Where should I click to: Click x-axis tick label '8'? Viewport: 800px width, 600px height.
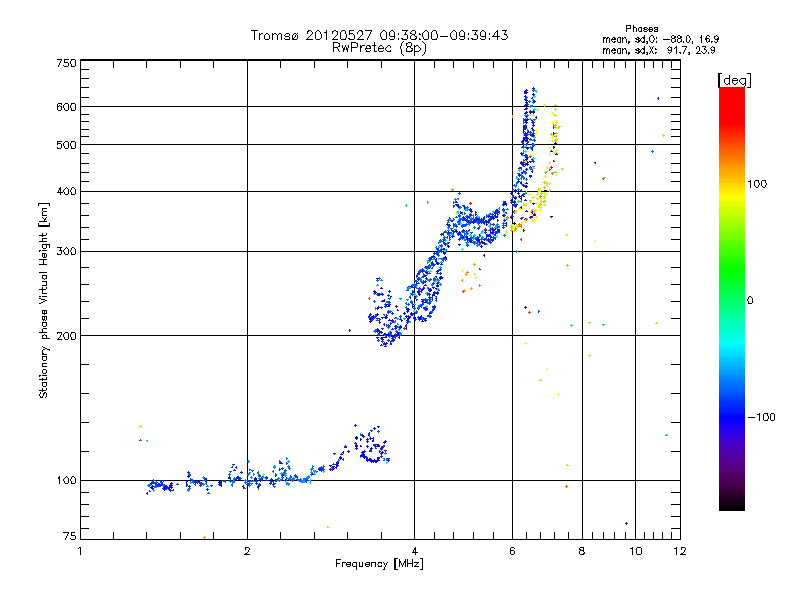pyautogui.click(x=582, y=551)
